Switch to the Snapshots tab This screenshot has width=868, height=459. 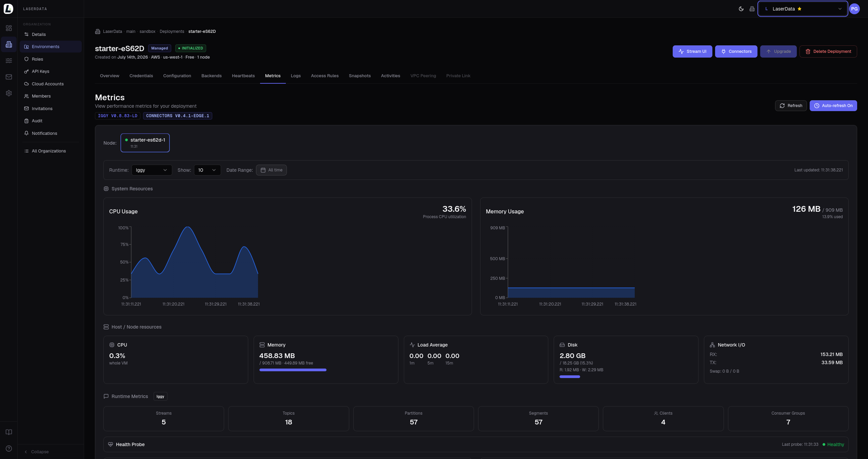[x=359, y=76]
